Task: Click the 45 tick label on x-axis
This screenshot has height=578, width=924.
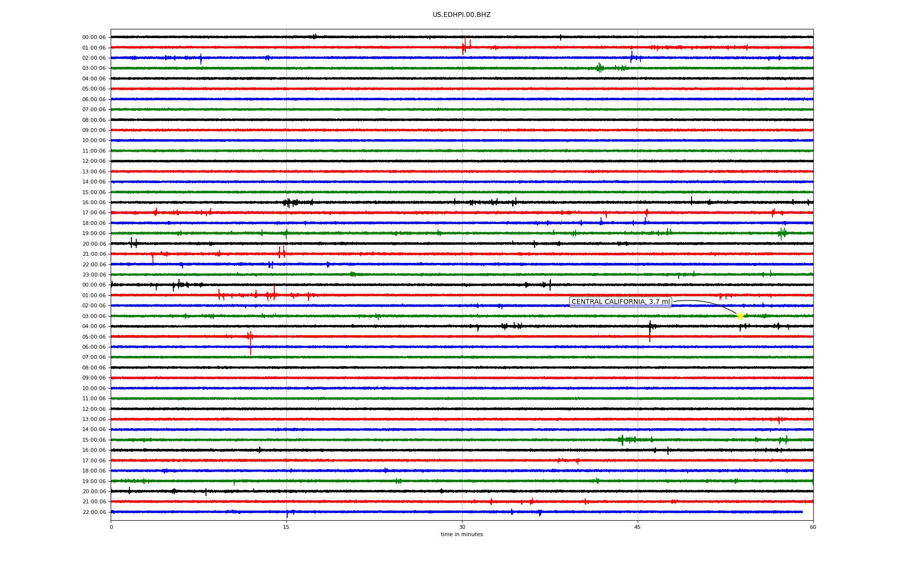Action: click(x=638, y=527)
